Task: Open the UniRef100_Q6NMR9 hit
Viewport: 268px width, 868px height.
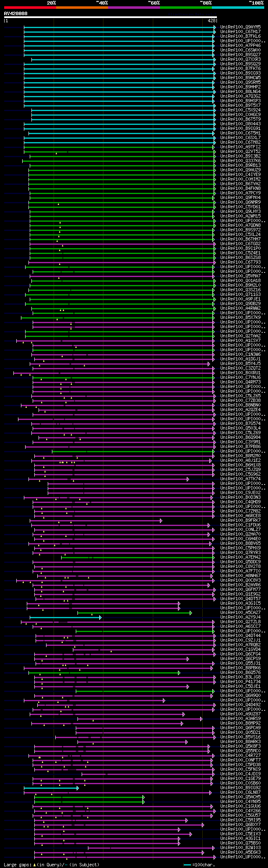Action: (240, 202)
